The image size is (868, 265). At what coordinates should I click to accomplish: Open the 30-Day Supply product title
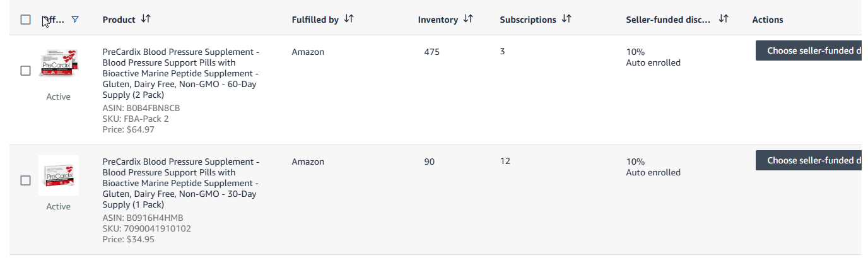(x=180, y=183)
